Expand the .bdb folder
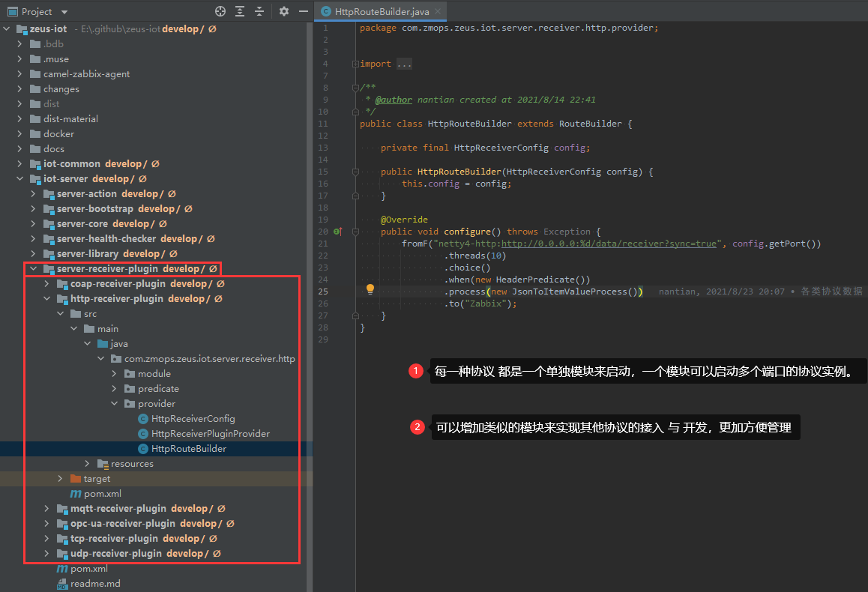The width and height of the screenshot is (868, 592). [x=20, y=43]
